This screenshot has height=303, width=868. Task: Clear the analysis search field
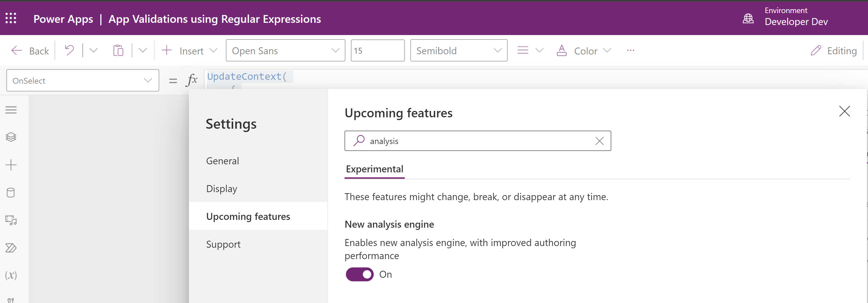(599, 141)
